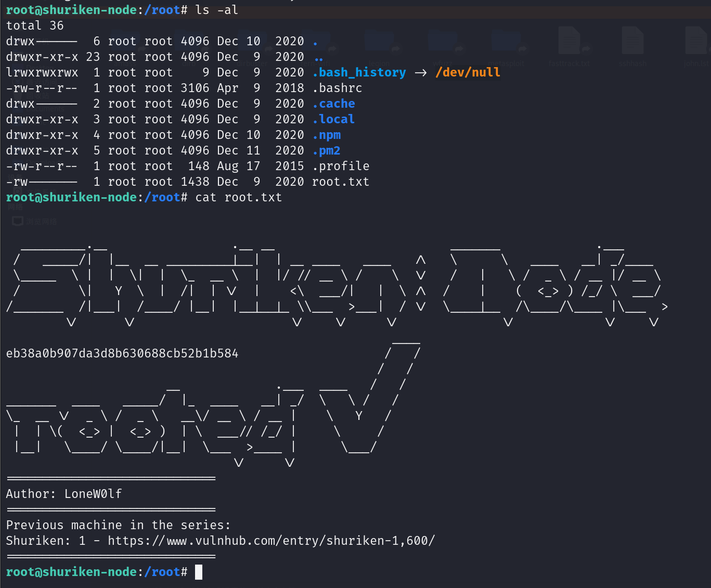
Task: Click root.txt in the ls listing
Action: click(341, 182)
